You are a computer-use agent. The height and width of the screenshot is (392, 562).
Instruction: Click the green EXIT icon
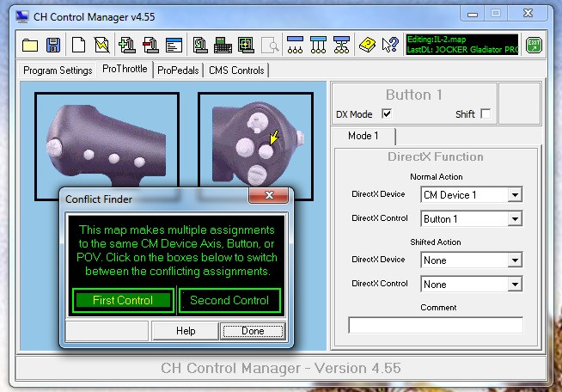coord(534,46)
